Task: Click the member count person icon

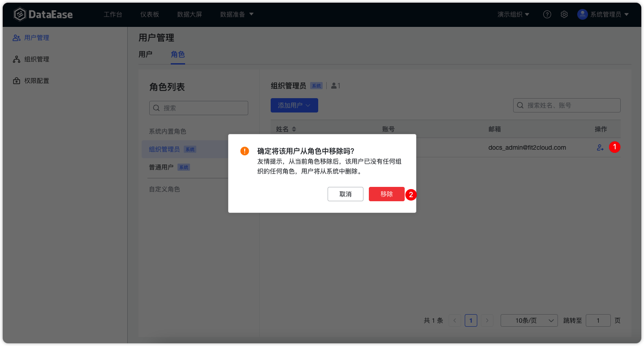Action: pyautogui.click(x=334, y=86)
